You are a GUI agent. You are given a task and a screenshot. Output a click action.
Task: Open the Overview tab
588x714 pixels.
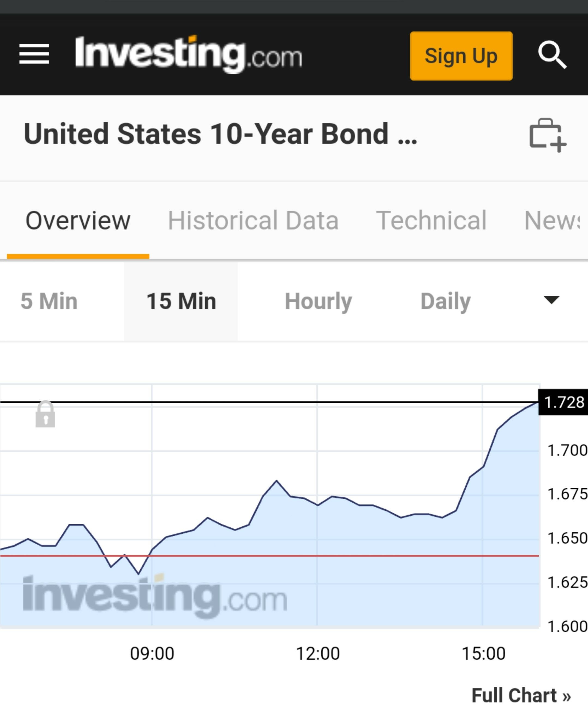[78, 220]
